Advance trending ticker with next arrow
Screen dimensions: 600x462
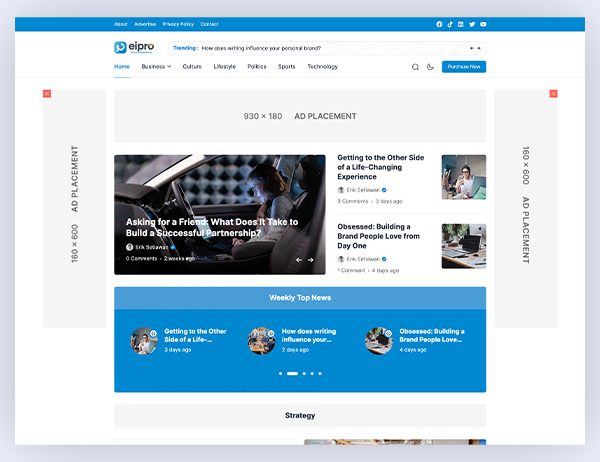click(x=479, y=47)
